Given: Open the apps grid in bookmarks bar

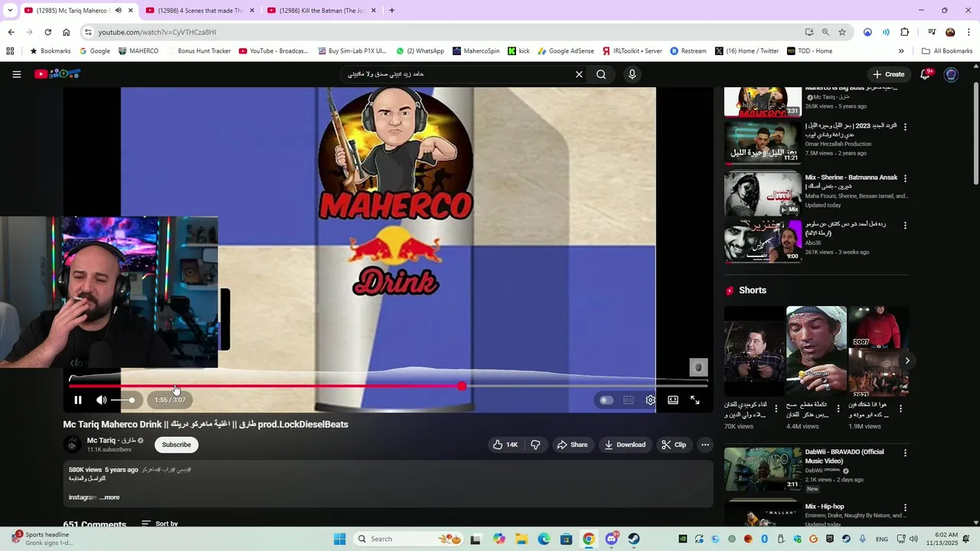Looking at the screenshot, I should (10, 51).
